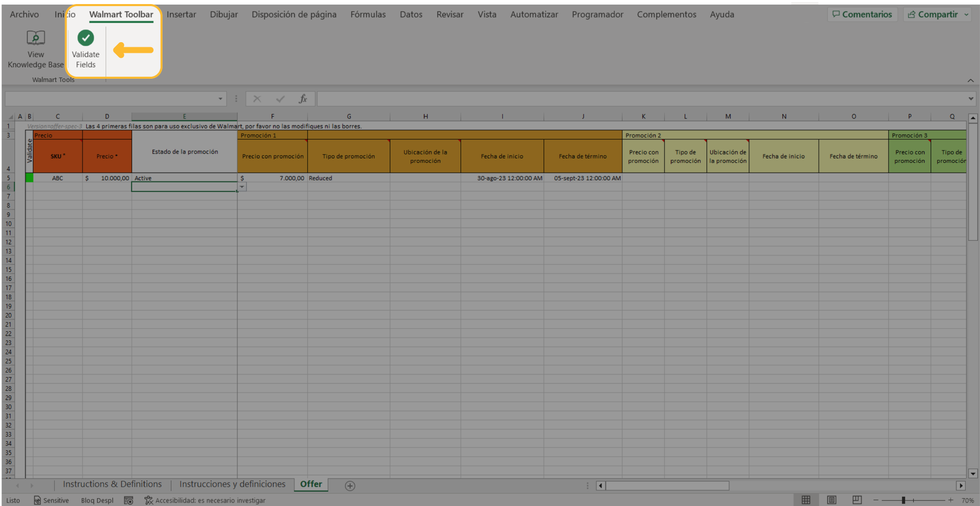This screenshot has width=980, height=506.
Task: Switch to the Walmart Toolbar tab
Action: (121, 15)
